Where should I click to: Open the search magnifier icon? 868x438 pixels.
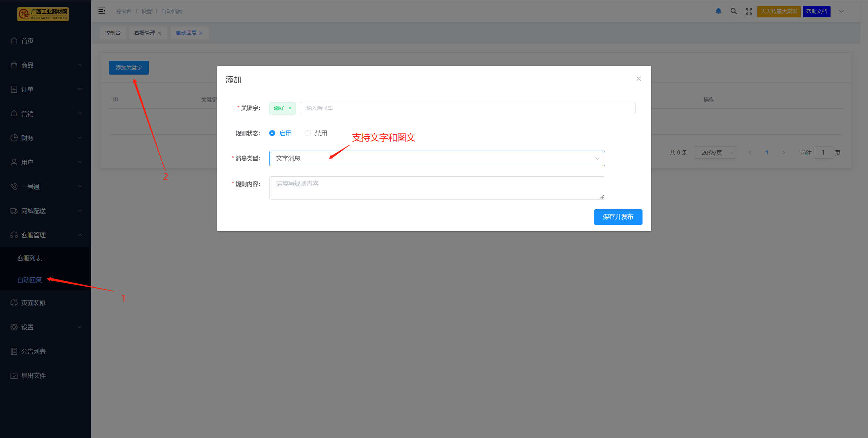click(x=733, y=11)
